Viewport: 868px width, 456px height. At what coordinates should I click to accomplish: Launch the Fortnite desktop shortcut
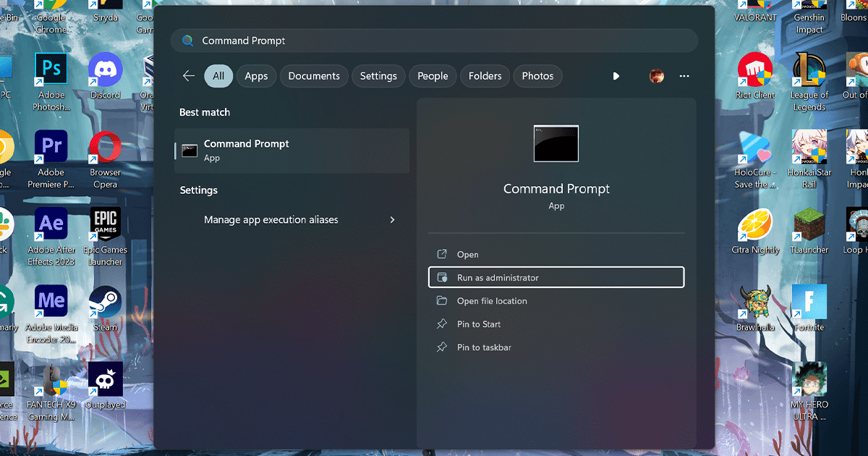tap(809, 303)
